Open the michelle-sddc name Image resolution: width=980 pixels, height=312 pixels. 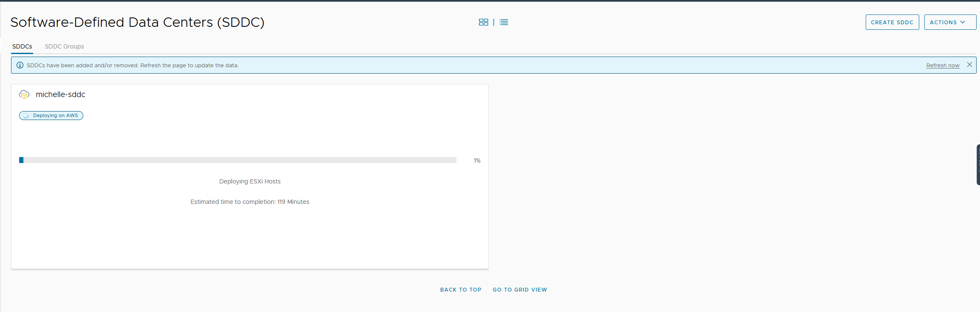pos(60,94)
